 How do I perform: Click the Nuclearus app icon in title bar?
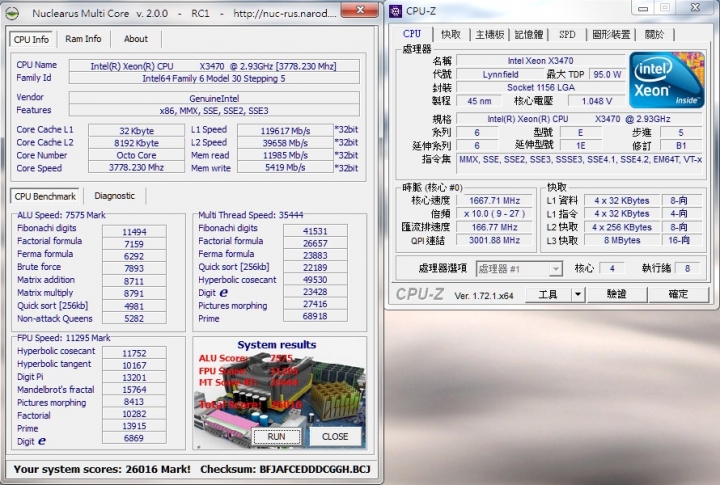(x=12, y=13)
